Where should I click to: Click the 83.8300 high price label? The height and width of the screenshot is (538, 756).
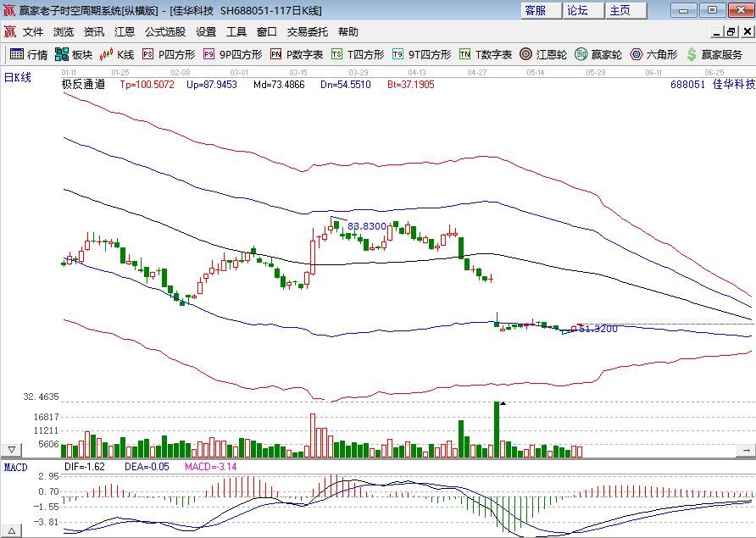367,226
